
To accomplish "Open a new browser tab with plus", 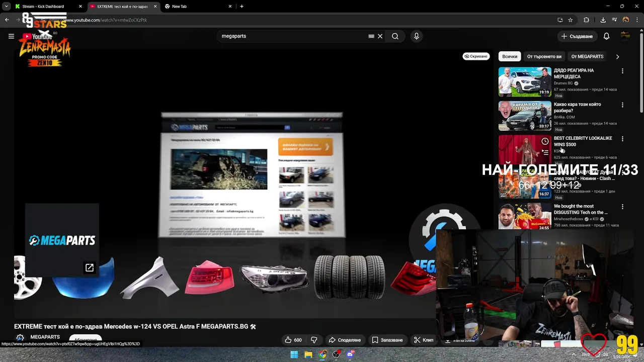I will (x=242, y=7).
